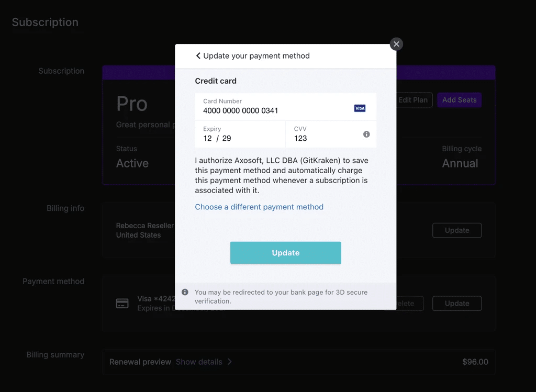Click the info circle near verification notice
The height and width of the screenshot is (392, 536).
click(185, 292)
